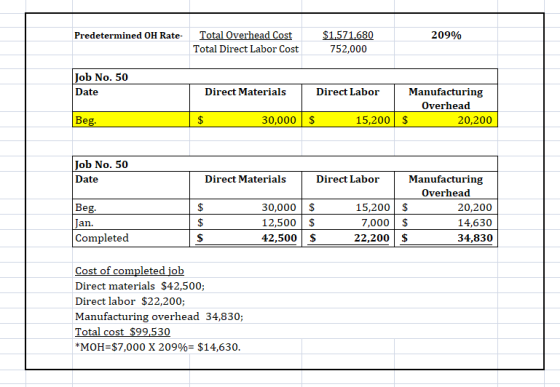Click the "*MOH=$7,000 X 209%= $14,630." note
This screenshot has height=387, width=560.
click(158, 347)
